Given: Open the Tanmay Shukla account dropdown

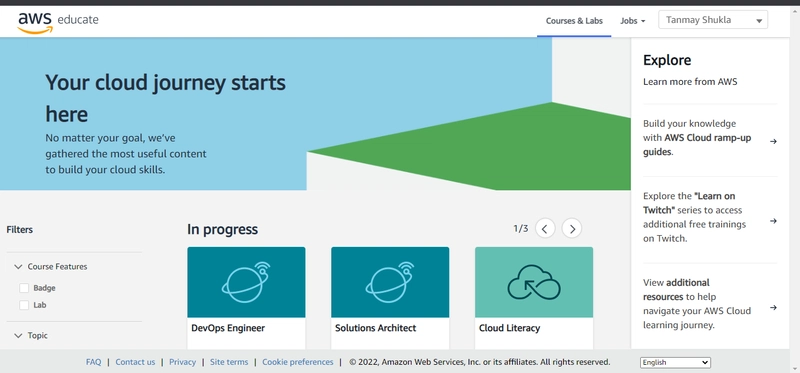Looking at the screenshot, I should (x=713, y=20).
